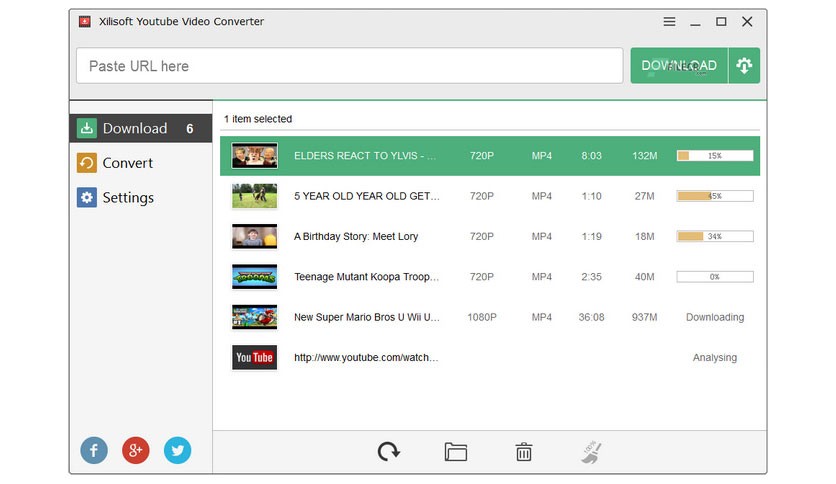Close the Xilisoft window
This screenshot has width=836, height=484.
click(x=747, y=21)
